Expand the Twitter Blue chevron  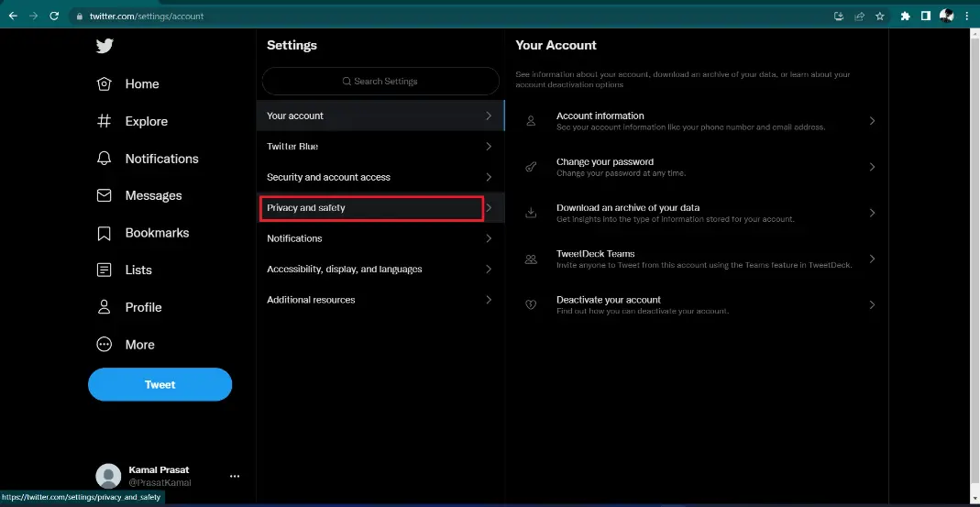[x=489, y=147]
